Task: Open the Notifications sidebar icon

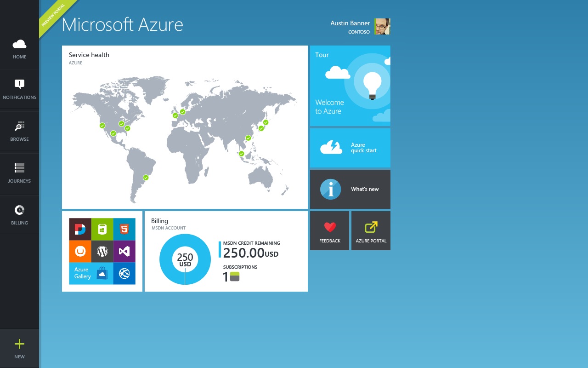Action: (19, 84)
